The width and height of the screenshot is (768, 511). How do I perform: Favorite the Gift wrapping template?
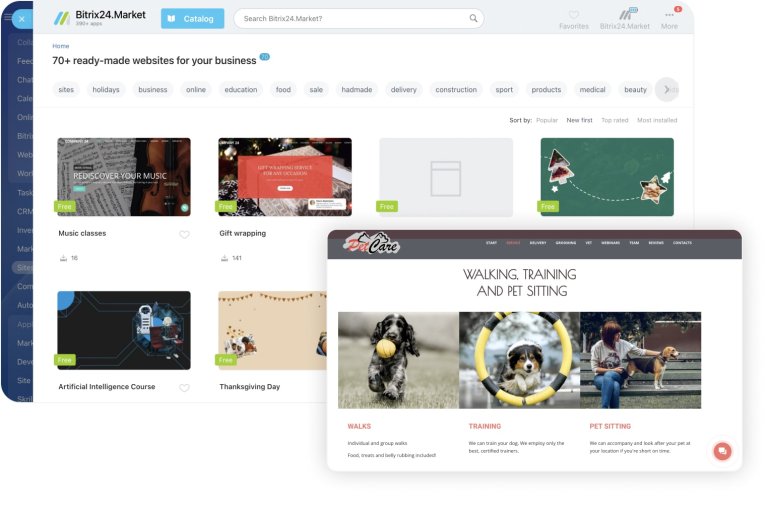pyautogui.click(x=345, y=235)
